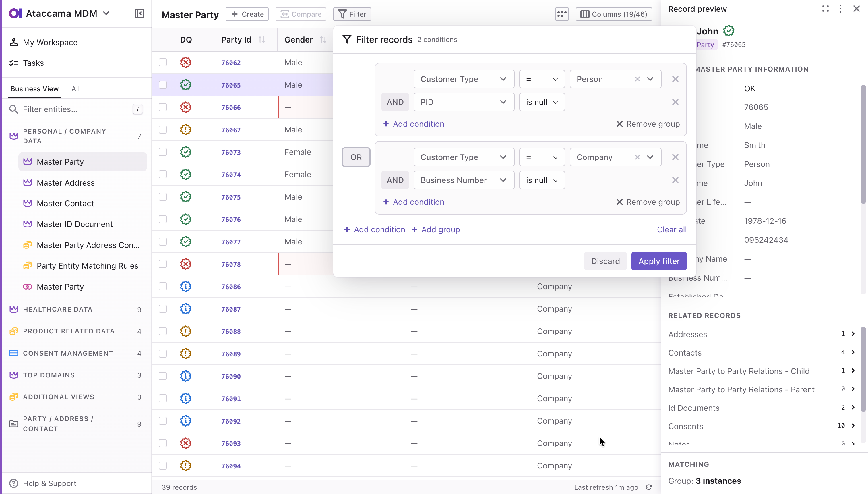
Task: Click the Apply filter button
Action: click(659, 261)
